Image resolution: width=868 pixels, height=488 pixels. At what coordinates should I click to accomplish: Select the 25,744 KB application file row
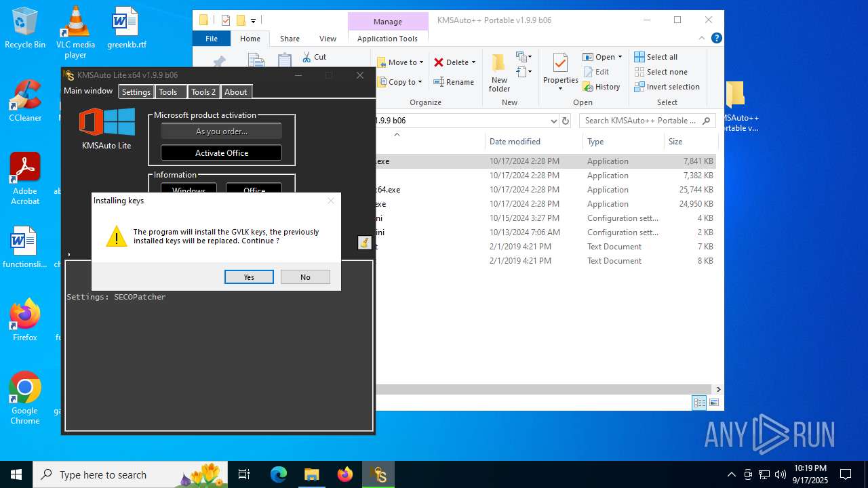click(546, 190)
